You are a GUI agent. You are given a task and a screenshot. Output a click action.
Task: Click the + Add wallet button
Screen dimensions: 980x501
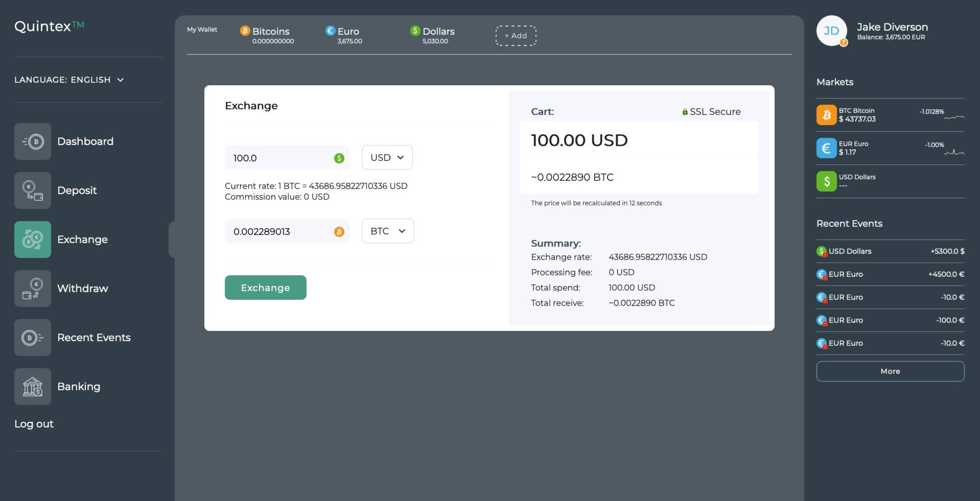[x=516, y=36]
